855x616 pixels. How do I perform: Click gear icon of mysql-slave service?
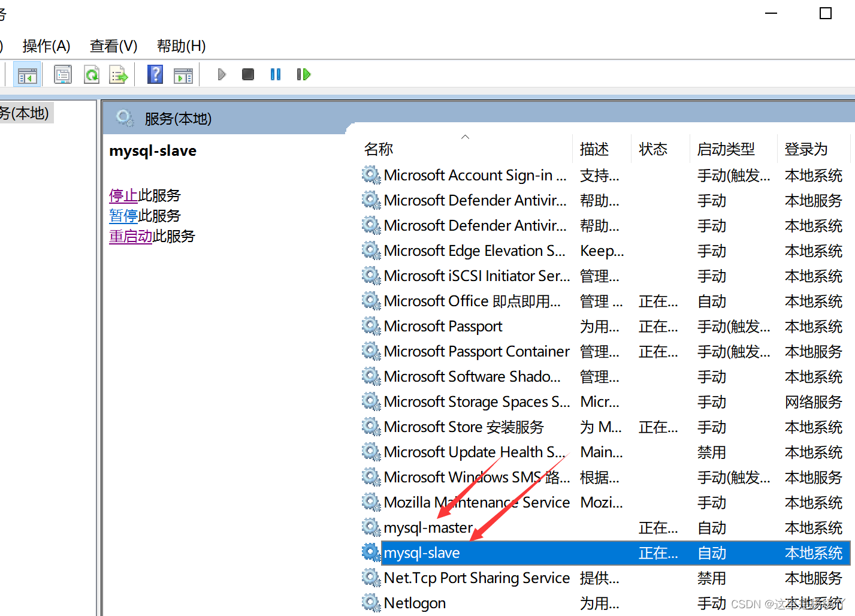(x=371, y=552)
